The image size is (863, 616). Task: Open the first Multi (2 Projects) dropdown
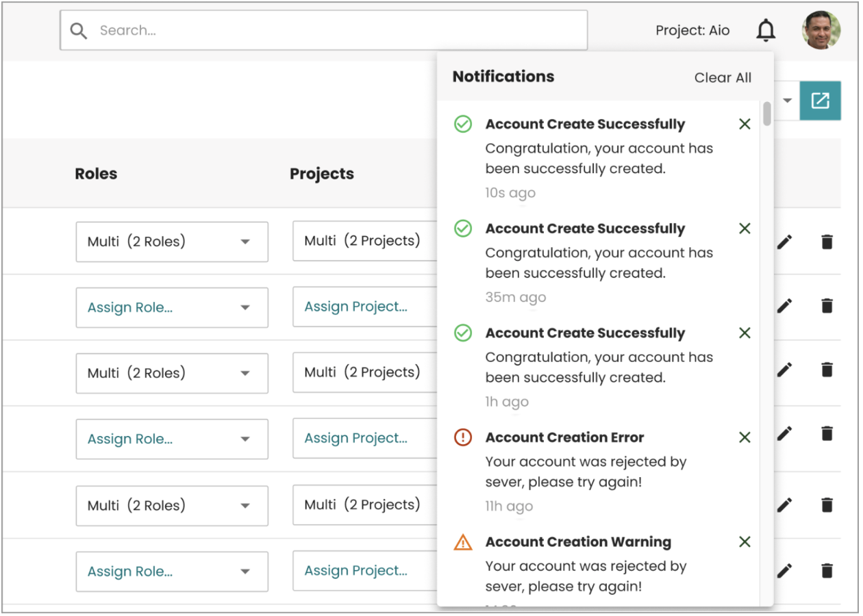click(364, 241)
